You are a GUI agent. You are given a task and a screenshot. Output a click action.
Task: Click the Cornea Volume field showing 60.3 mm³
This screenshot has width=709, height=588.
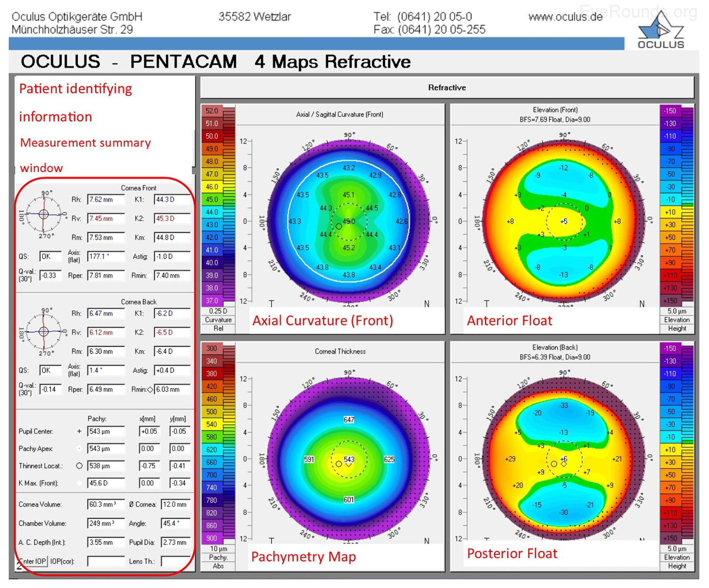(x=106, y=504)
